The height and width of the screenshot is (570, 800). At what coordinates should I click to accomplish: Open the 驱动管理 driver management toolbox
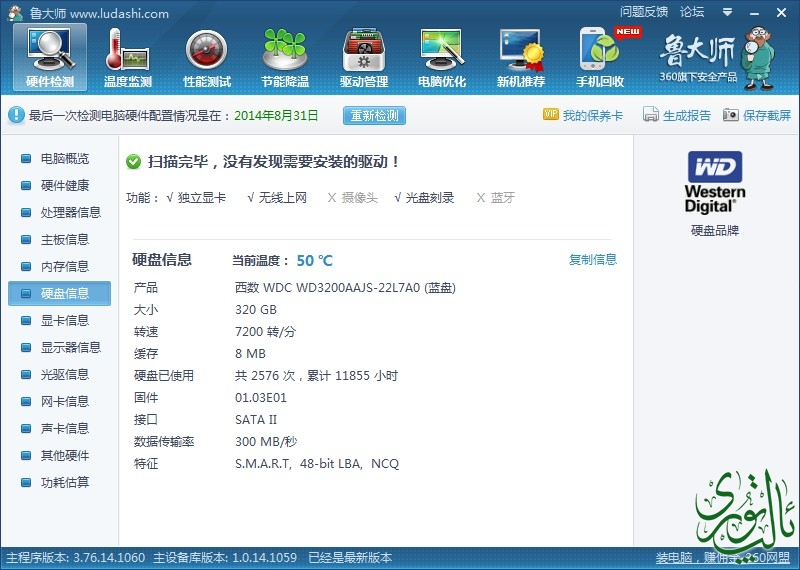364,58
